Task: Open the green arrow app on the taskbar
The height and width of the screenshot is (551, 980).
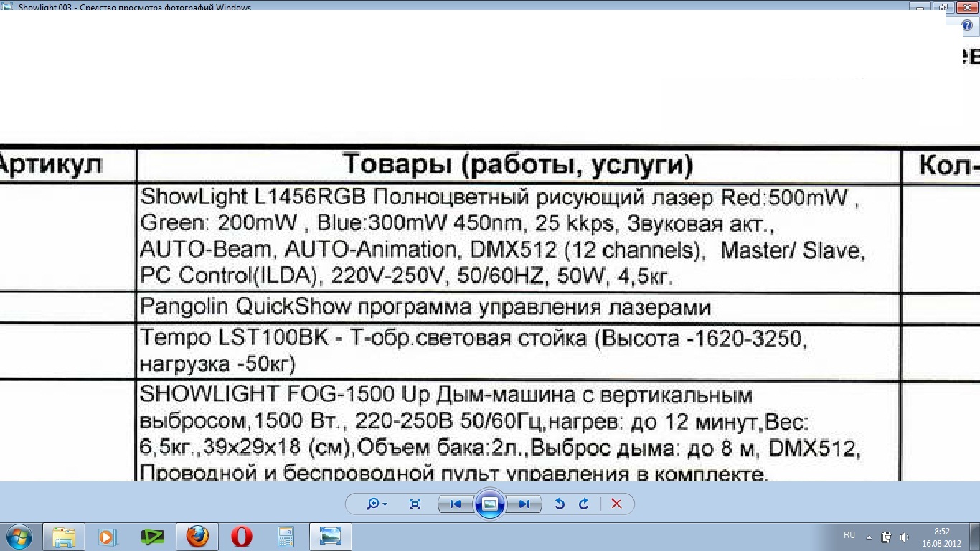Action: point(152,536)
